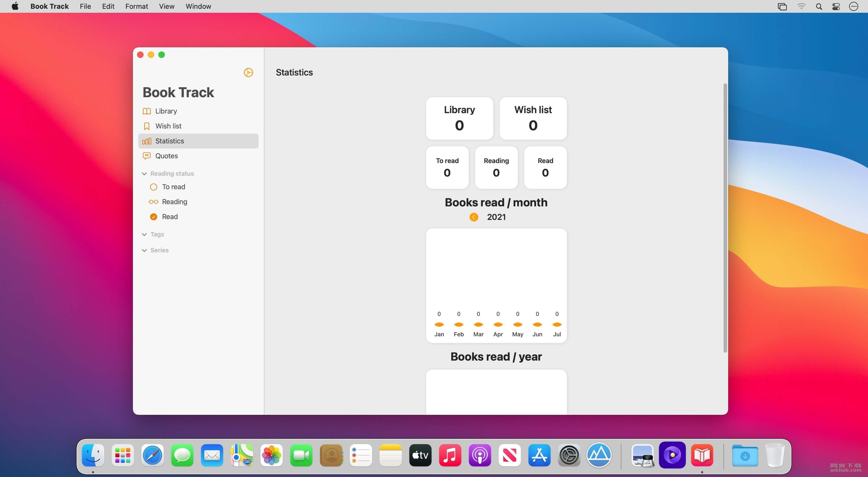This screenshot has width=868, height=477.
Task: Click the Book Track Dock icon
Action: 702,455
